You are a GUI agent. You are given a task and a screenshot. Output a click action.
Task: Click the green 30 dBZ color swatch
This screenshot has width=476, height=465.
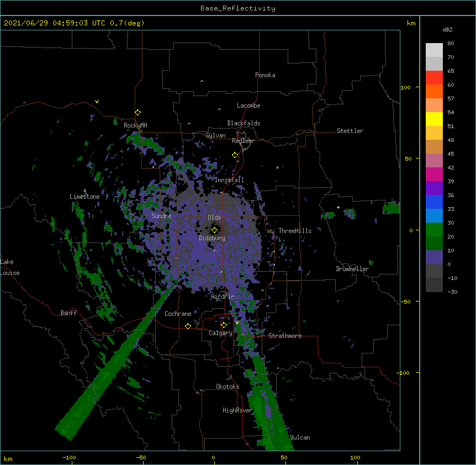pyautogui.click(x=434, y=230)
